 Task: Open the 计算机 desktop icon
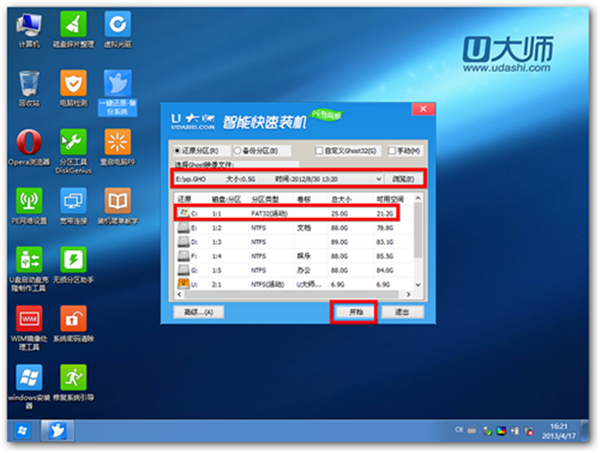click(x=29, y=25)
